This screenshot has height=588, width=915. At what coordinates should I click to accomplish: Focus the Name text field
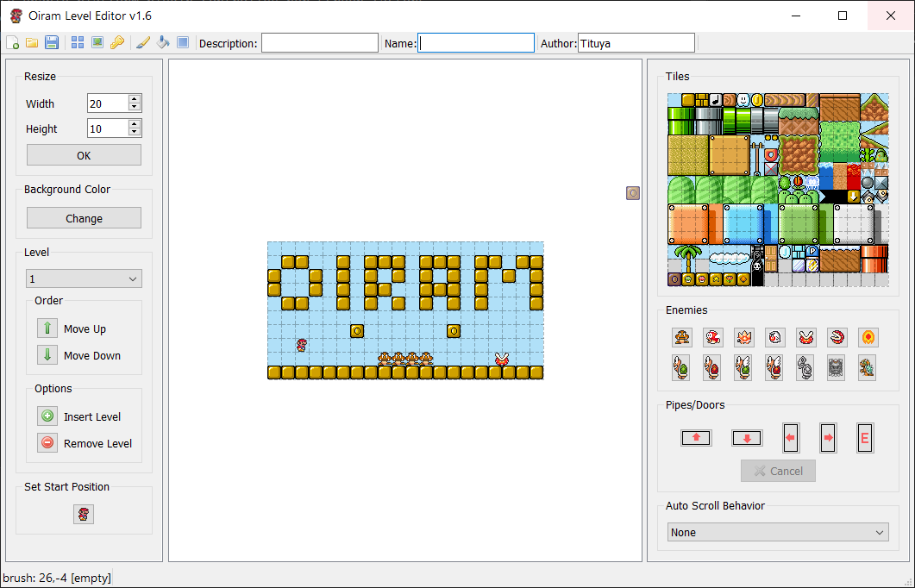pos(476,43)
